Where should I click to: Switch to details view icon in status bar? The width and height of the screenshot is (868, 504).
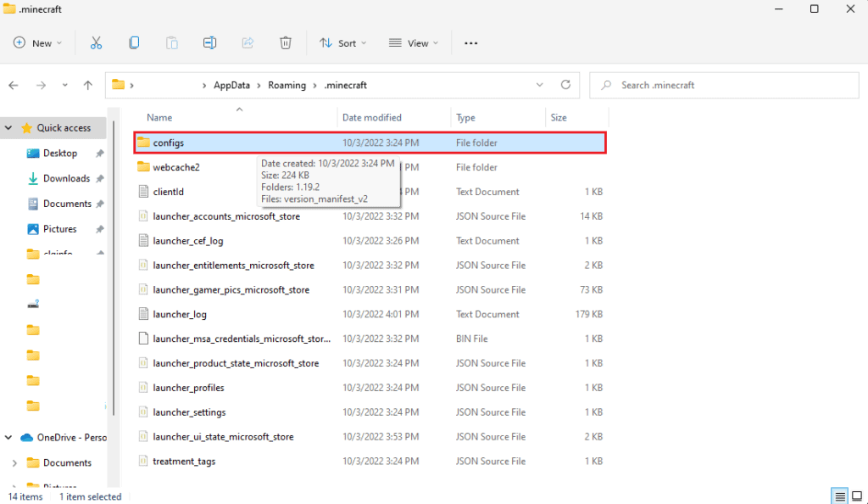pos(840,496)
